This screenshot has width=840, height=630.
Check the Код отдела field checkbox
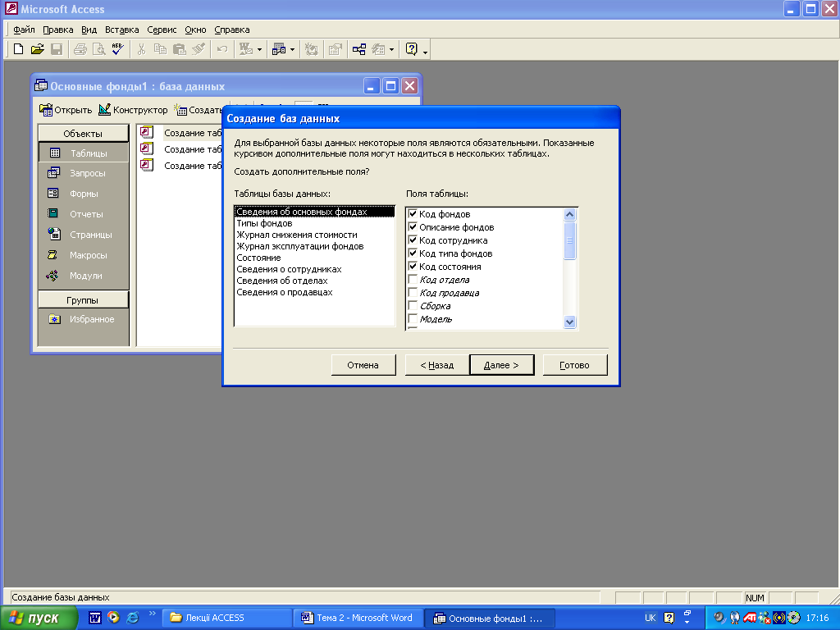[413, 279]
